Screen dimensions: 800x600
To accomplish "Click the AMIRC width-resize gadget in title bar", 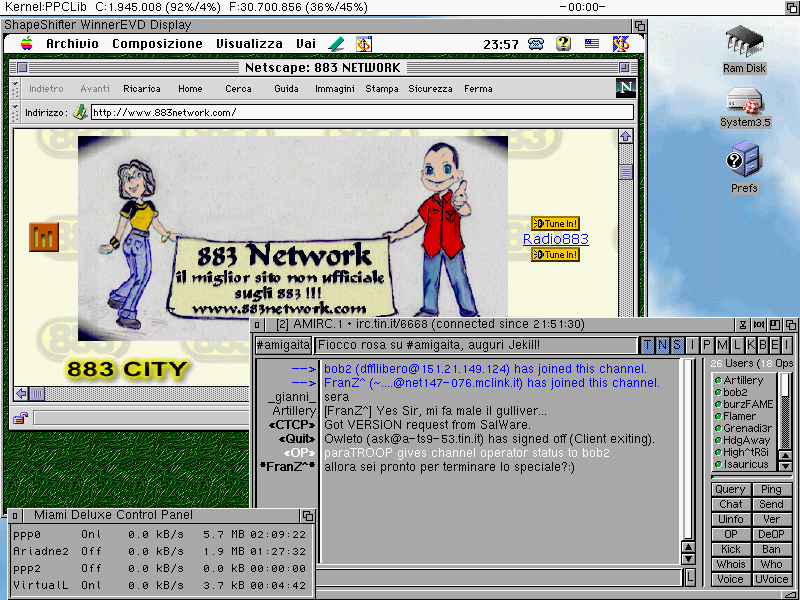I will [x=759, y=324].
